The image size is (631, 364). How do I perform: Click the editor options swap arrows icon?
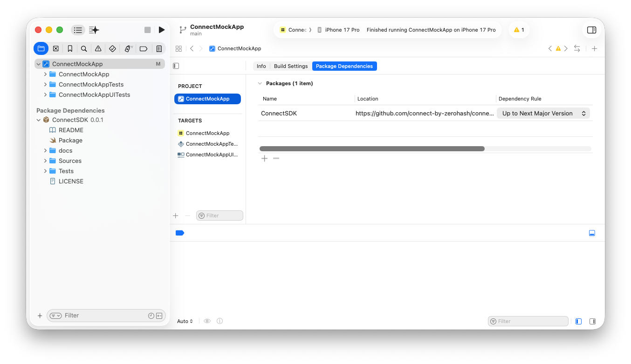click(577, 48)
